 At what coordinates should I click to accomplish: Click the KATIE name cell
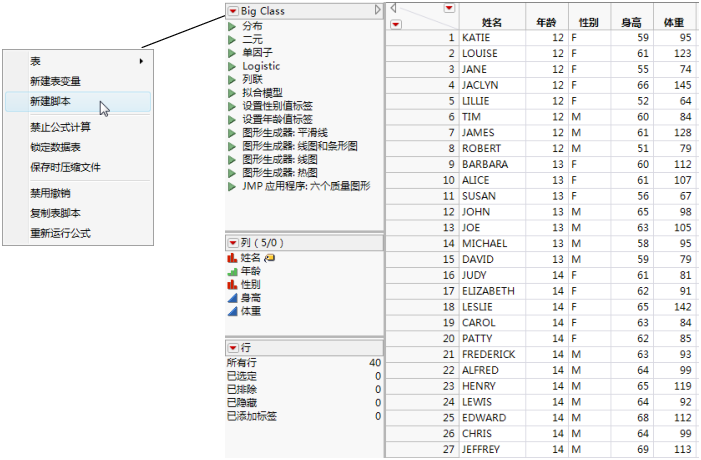click(x=492, y=38)
